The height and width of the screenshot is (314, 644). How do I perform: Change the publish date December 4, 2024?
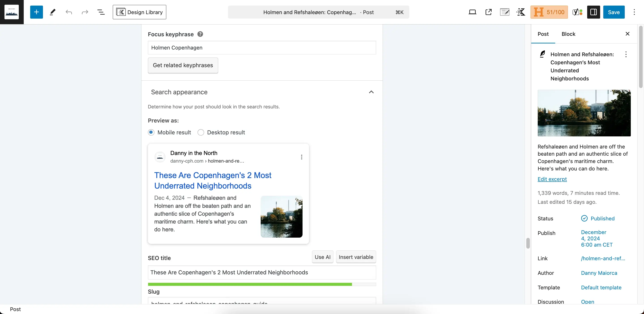597,239
